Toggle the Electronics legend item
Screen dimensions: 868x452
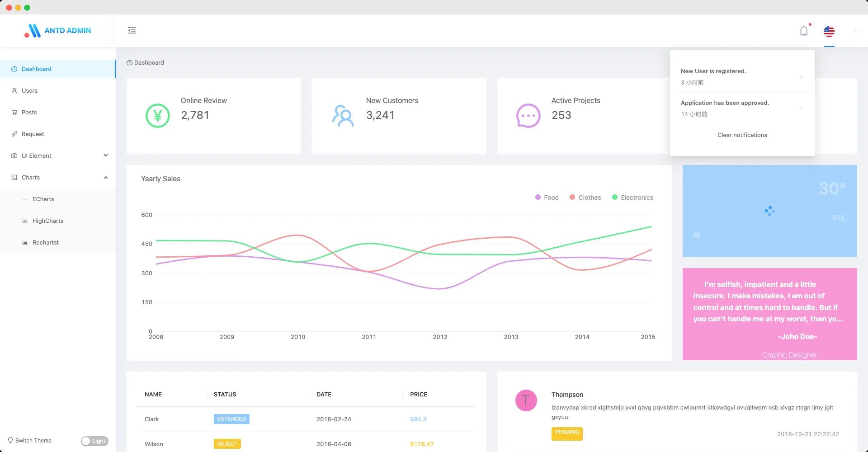tap(632, 198)
